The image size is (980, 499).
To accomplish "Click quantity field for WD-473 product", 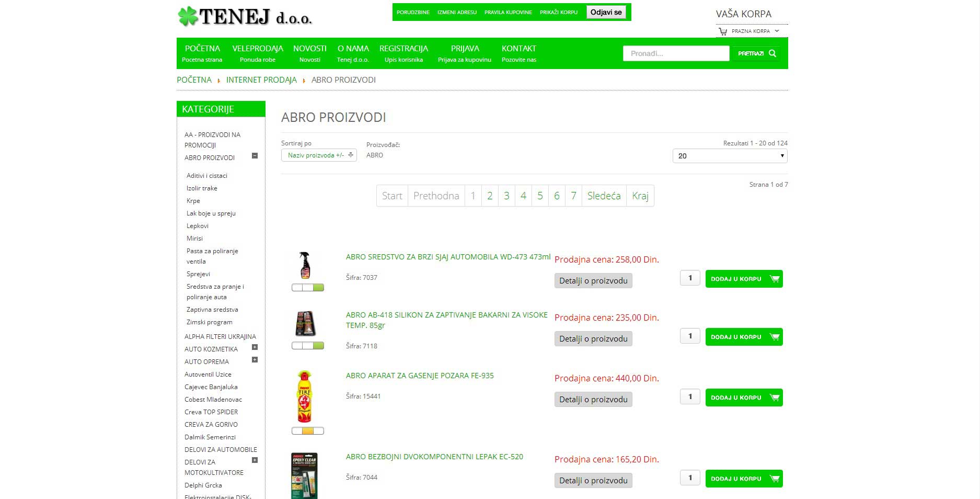I will coord(690,278).
